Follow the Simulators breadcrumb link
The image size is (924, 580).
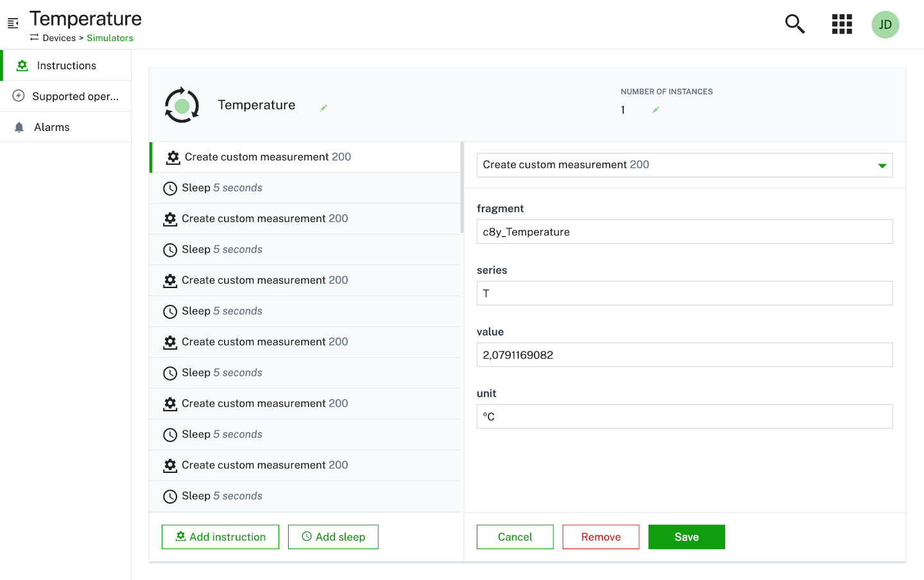click(x=110, y=38)
